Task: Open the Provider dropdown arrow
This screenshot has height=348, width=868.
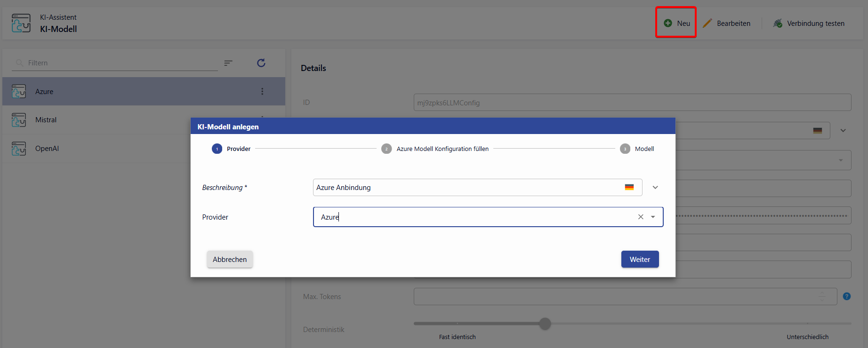Action: coord(653,217)
